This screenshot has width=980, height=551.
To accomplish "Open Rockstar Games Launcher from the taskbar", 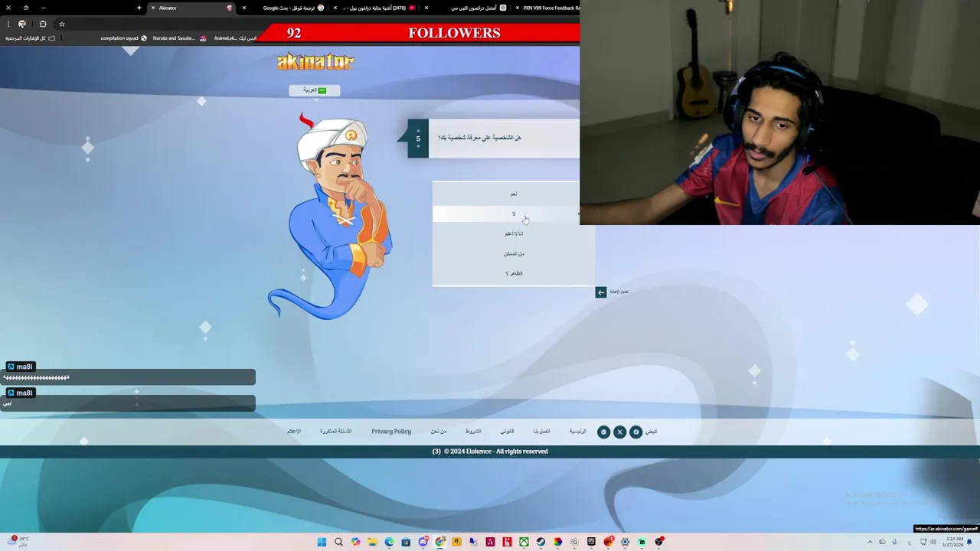I will [x=456, y=542].
